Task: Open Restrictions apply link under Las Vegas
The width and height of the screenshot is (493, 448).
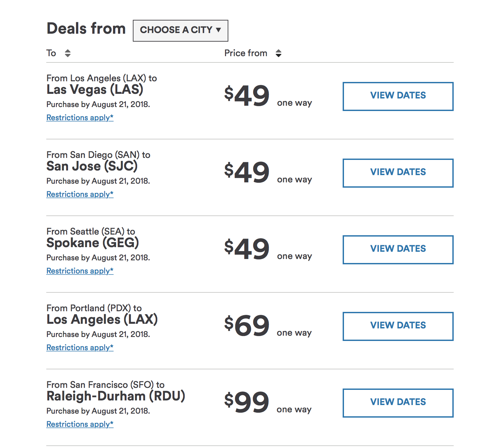Action: [80, 118]
